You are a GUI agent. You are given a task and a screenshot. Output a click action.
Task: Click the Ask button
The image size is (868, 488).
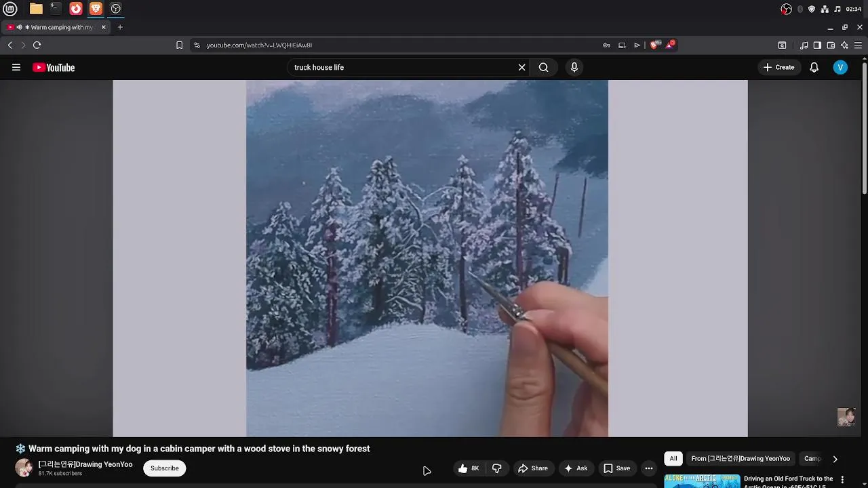pyautogui.click(x=576, y=468)
